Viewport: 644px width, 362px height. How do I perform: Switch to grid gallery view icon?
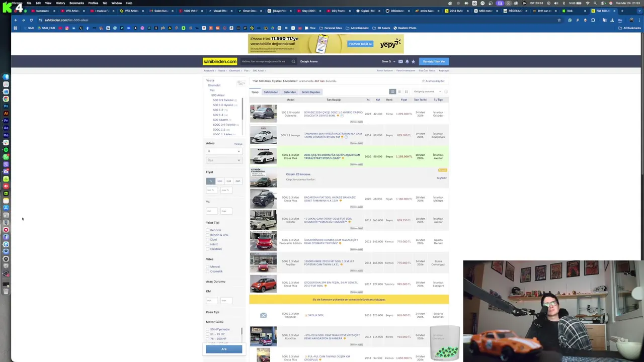tap(406, 92)
